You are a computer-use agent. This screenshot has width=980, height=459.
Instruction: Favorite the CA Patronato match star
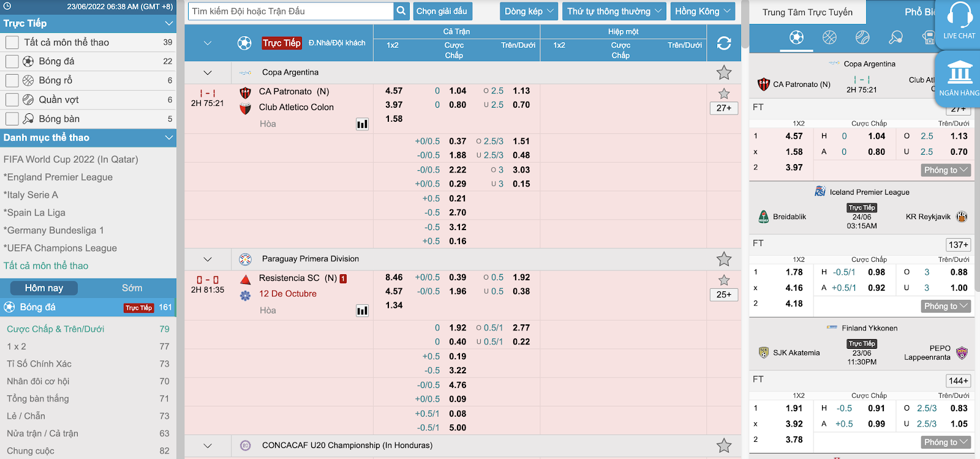[724, 94]
